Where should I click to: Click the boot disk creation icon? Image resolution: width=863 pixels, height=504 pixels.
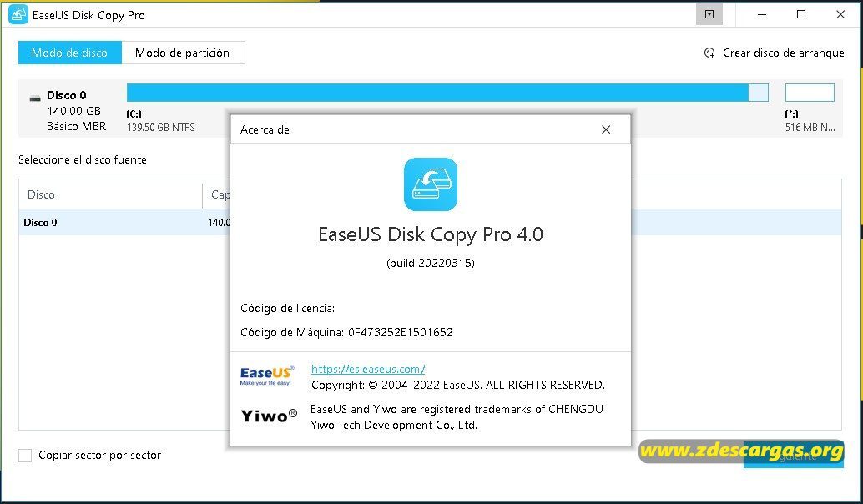[x=709, y=53]
